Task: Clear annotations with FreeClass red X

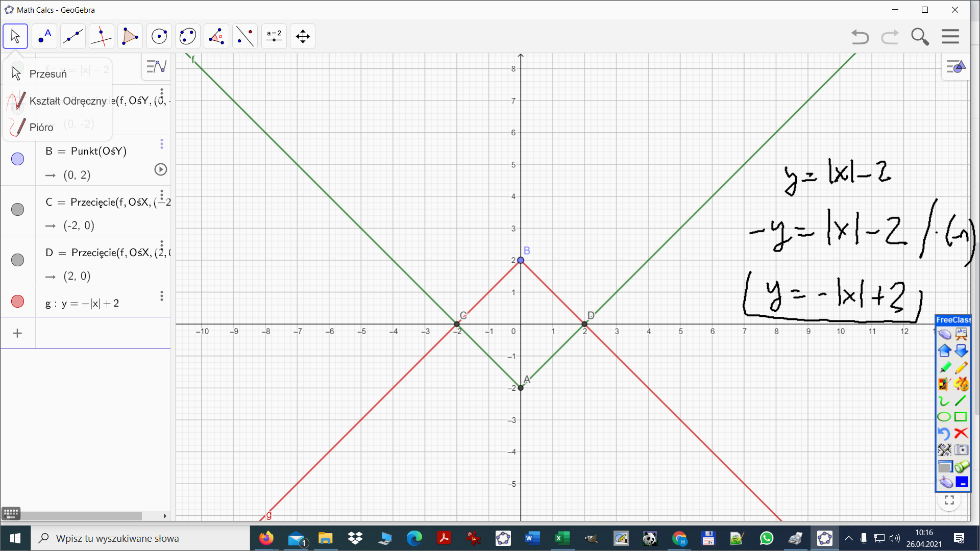Action: point(961,433)
